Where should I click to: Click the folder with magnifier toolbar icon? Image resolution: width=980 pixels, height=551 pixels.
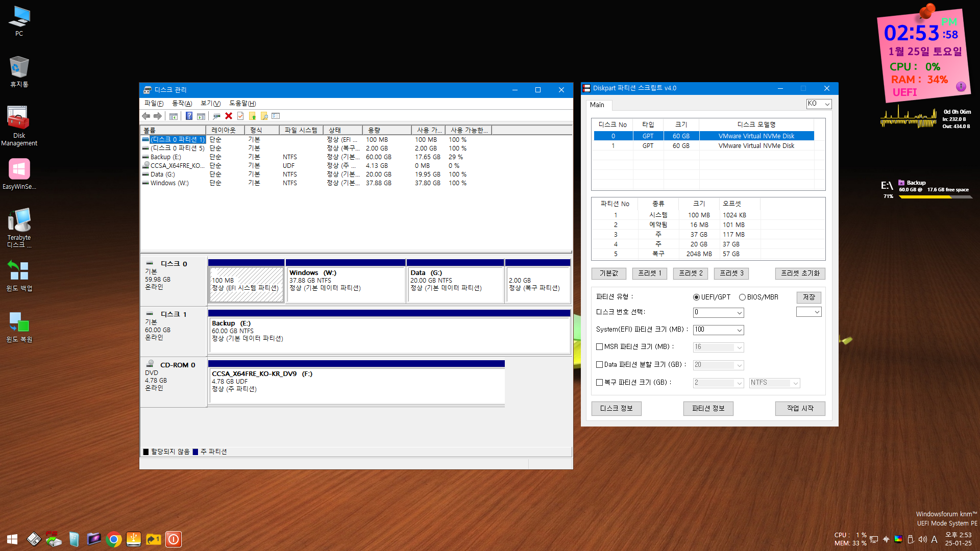coord(264,116)
